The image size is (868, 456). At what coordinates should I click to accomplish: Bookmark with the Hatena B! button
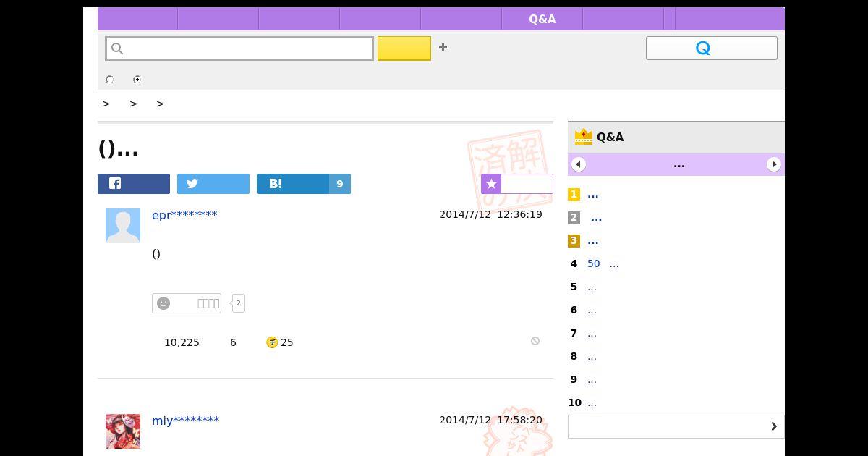pyautogui.click(x=293, y=184)
